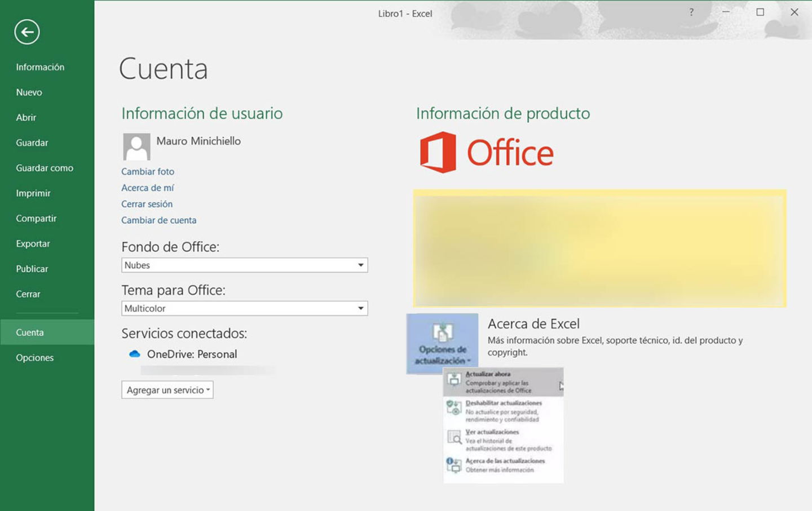
Task: Click the user profile picture placeholder
Action: tap(136, 146)
